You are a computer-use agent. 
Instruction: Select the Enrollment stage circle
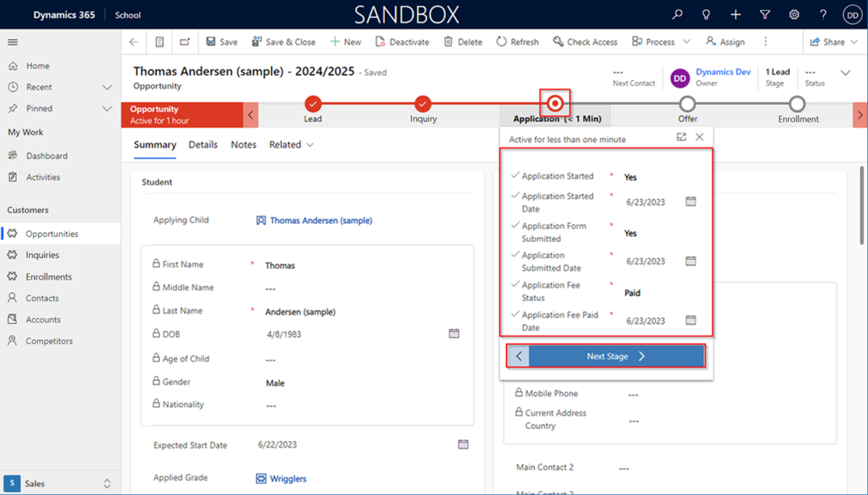[x=797, y=104]
